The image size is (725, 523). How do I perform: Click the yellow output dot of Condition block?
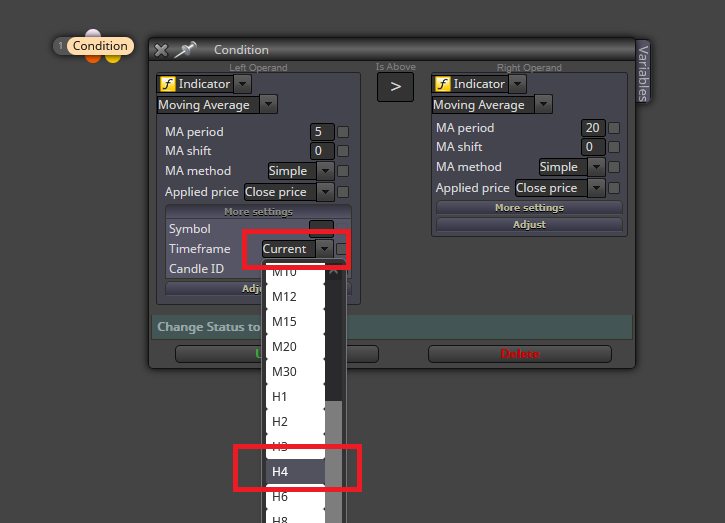[x=113, y=58]
